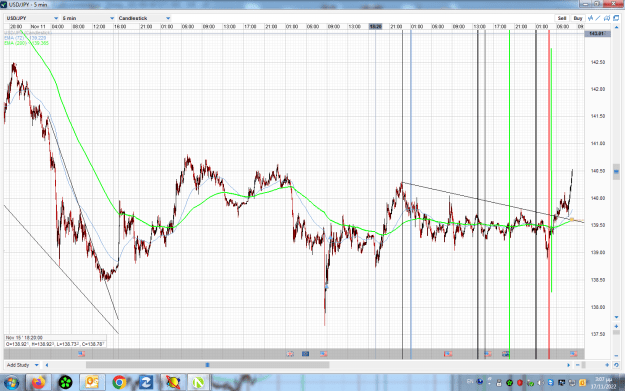
Task: Click the first US flag event marker
Action: 81,354
